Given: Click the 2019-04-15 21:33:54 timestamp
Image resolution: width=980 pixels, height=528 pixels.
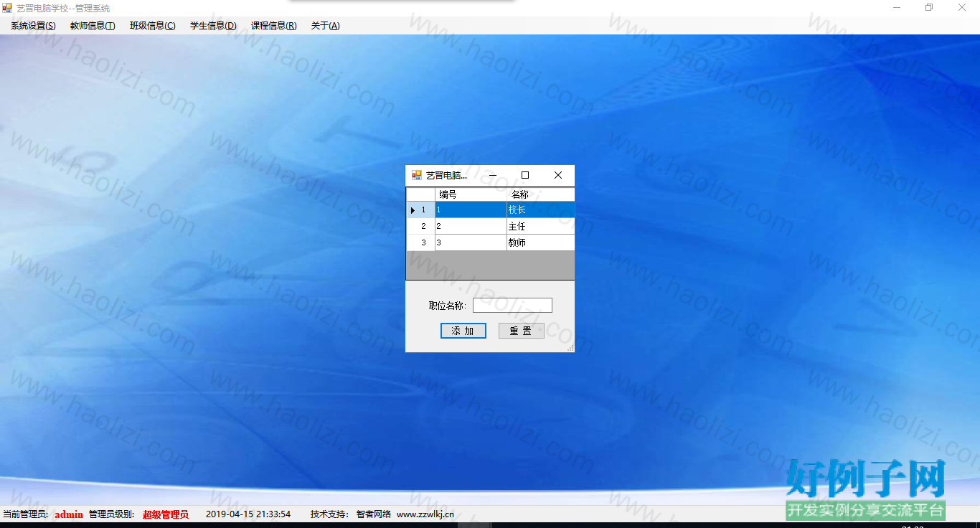Looking at the screenshot, I should (x=248, y=514).
